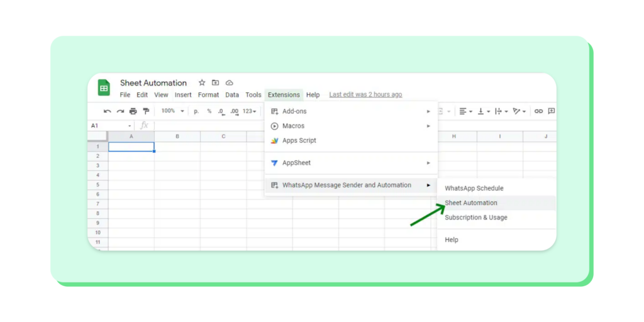Open the vertical align dropdown
644x322 pixels.
point(484,111)
